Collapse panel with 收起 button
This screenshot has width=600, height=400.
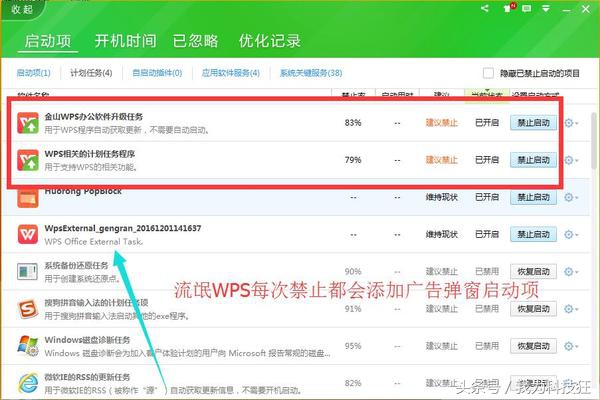(x=21, y=10)
